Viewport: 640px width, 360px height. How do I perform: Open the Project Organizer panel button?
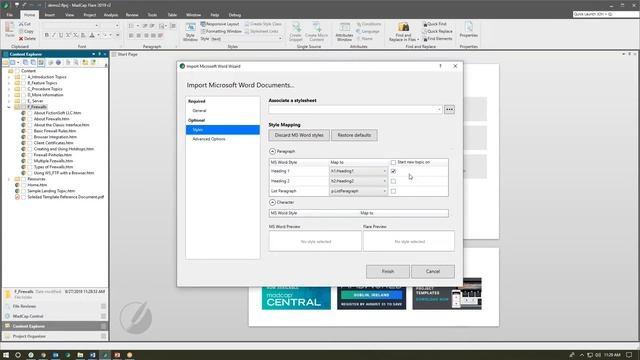point(55,336)
